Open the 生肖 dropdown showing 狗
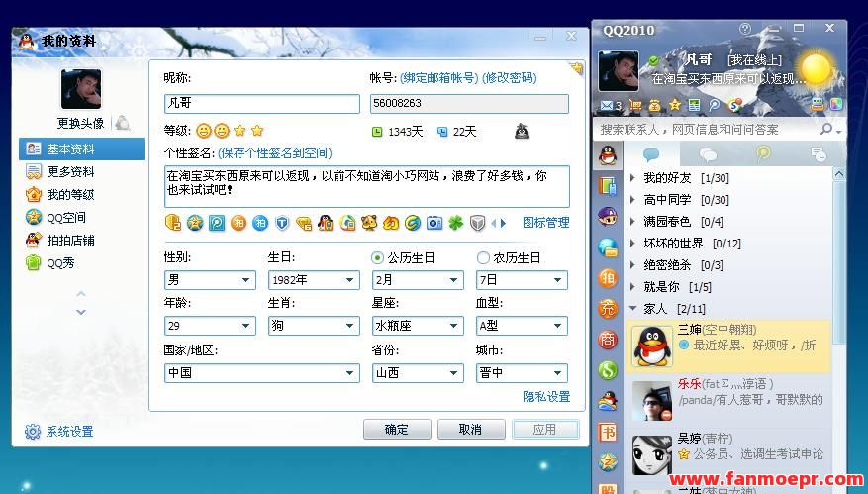The image size is (868, 494). pos(314,326)
